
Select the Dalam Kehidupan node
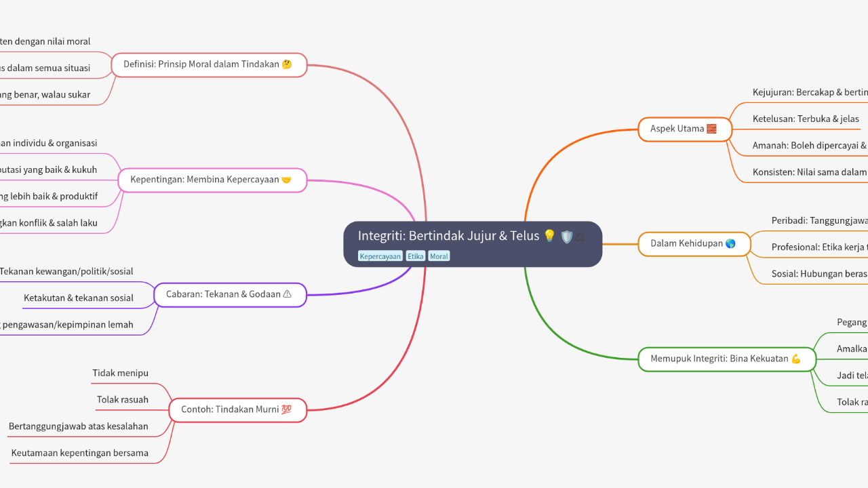(x=694, y=244)
